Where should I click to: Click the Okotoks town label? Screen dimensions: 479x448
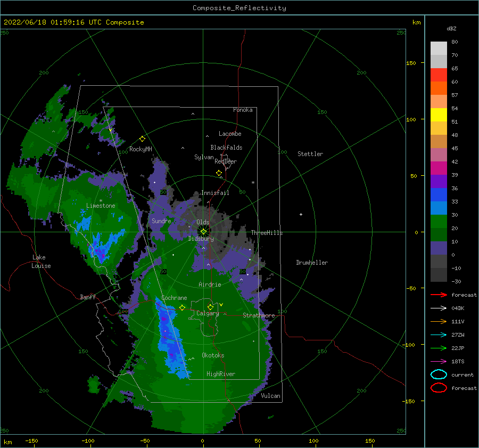[x=213, y=355]
